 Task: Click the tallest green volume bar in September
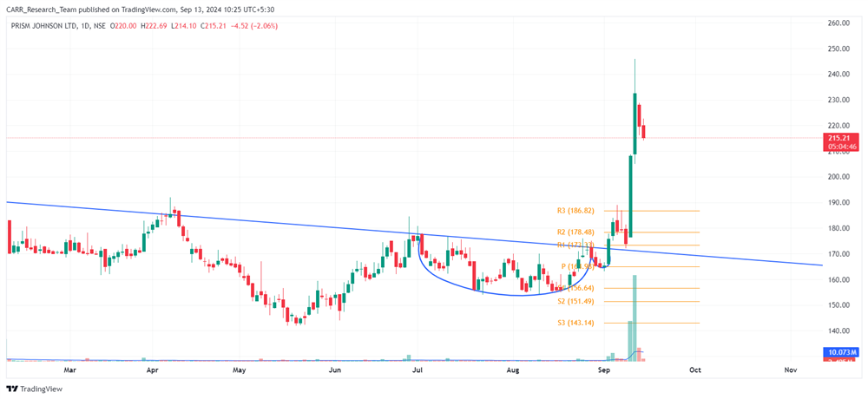click(635, 317)
